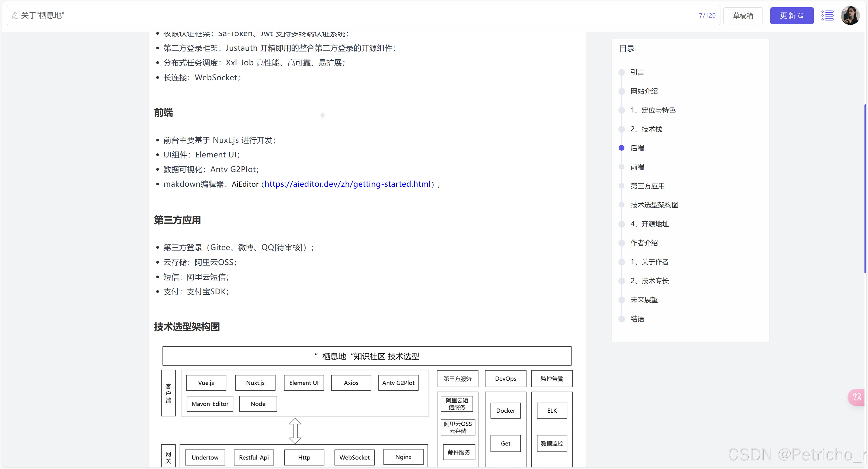The image size is (868, 469).
Task: Navigate to 网站介绍 section
Action: 644,91
